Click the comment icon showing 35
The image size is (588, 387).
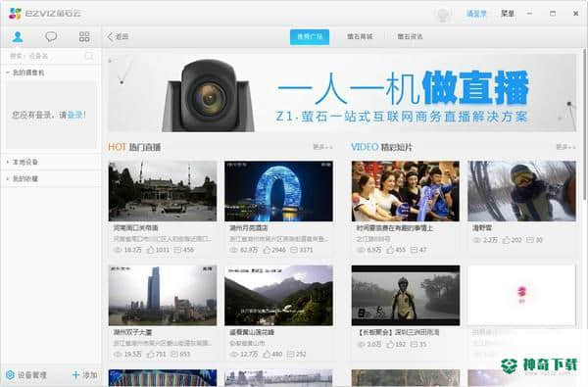(414, 344)
